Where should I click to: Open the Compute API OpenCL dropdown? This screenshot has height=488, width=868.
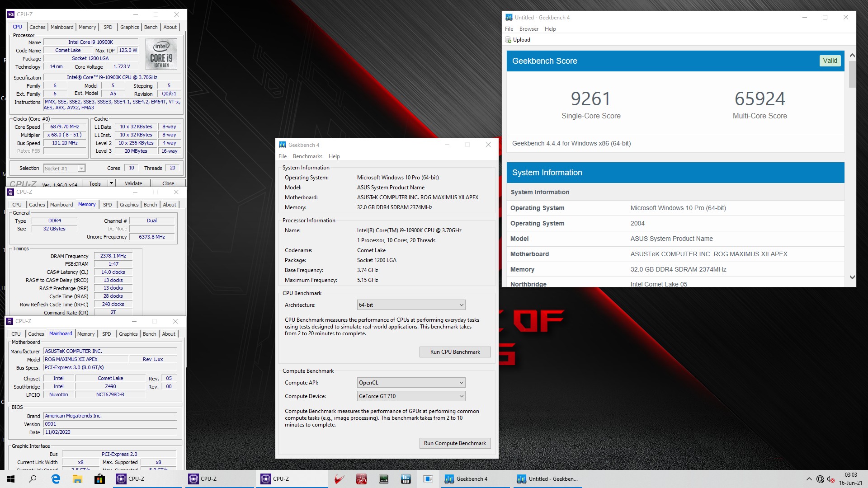click(411, 383)
